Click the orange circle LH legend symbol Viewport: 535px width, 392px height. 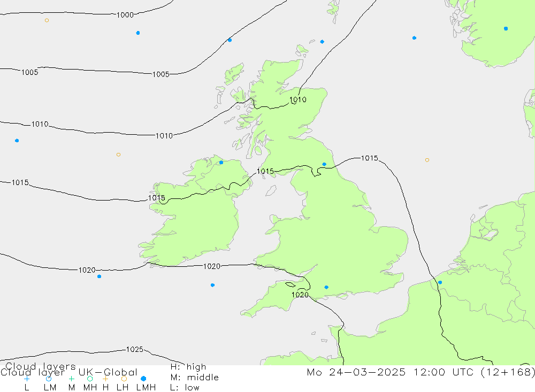pyautogui.click(x=124, y=379)
